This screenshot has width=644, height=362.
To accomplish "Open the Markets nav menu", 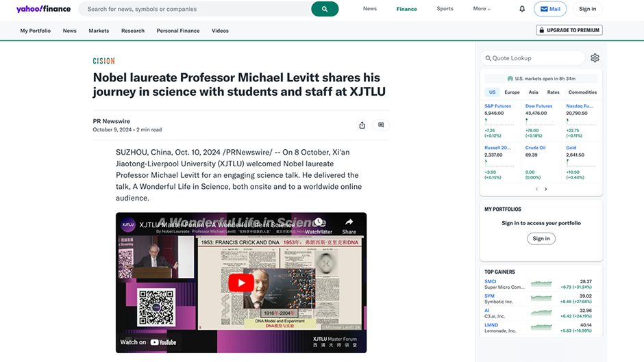I will [x=99, y=31].
